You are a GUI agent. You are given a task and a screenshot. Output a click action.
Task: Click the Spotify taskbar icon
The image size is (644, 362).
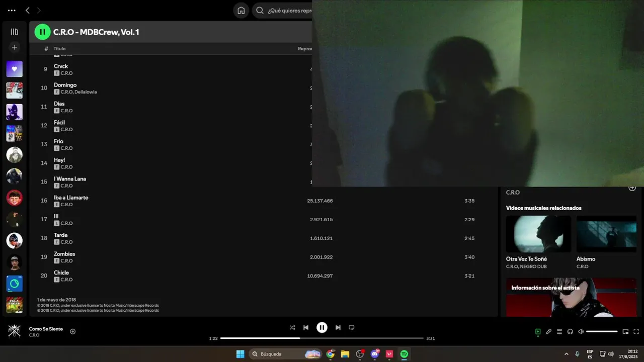(x=404, y=354)
